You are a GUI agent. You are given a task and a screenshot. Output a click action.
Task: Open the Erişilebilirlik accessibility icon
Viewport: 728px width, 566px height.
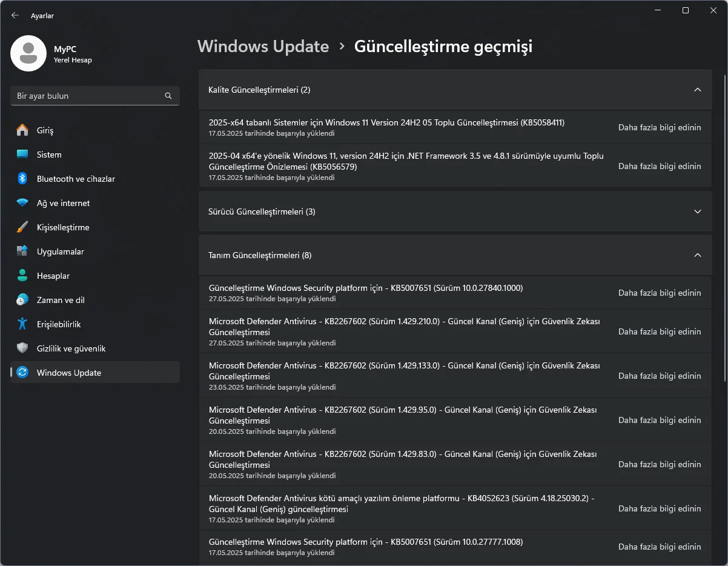[x=22, y=324]
